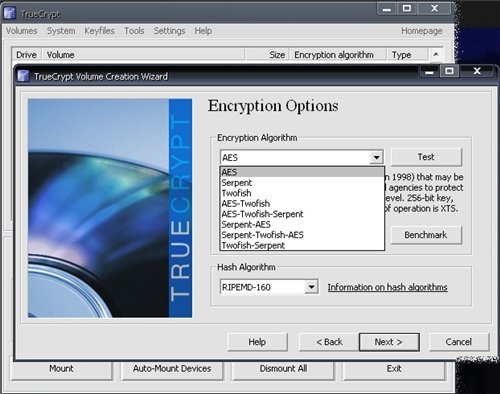This screenshot has width=500, height=394.
Task: Open Information on hash algorithms link
Action: 387,287
